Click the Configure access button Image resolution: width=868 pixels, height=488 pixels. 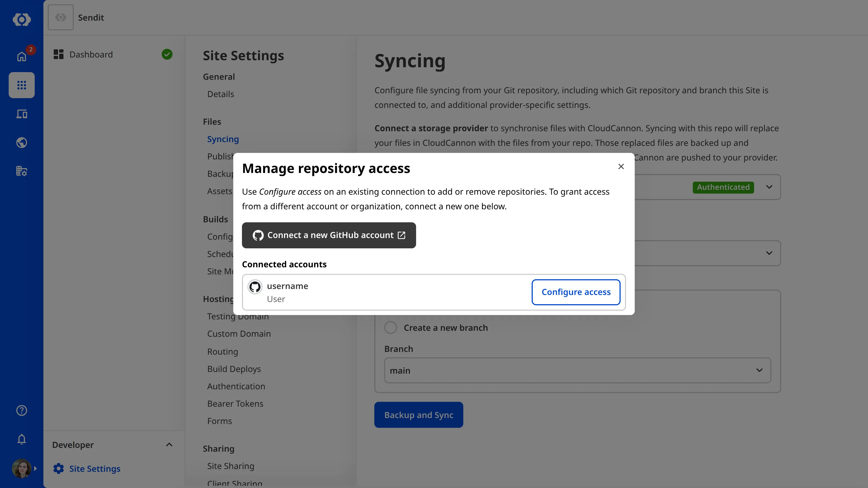576,292
